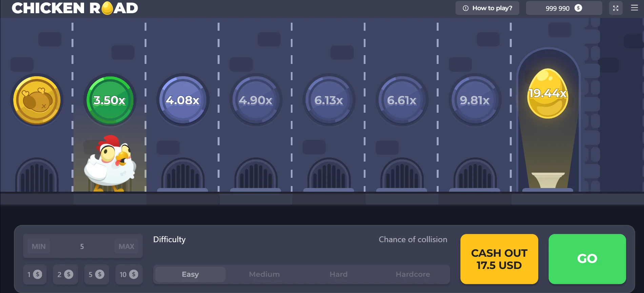Screen dimensions: 644x293
Task: Click the golden egg 19.44x prize
Action: 547,94
